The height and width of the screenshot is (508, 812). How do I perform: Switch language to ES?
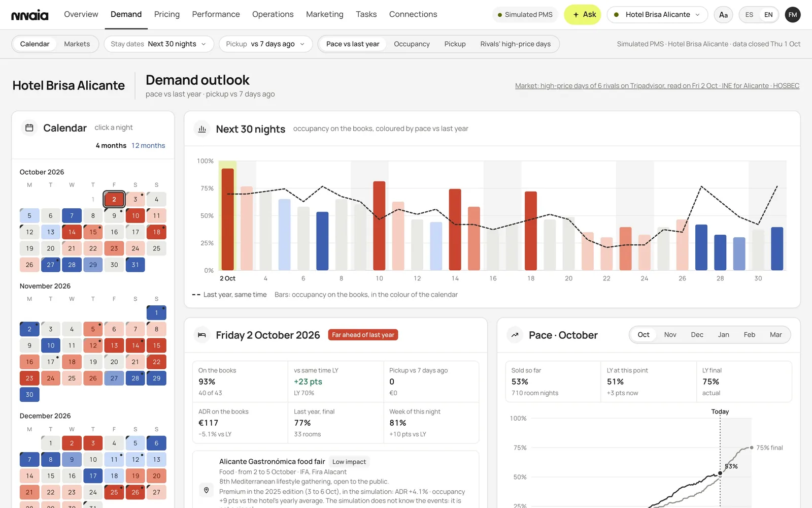tap(749, 15)
